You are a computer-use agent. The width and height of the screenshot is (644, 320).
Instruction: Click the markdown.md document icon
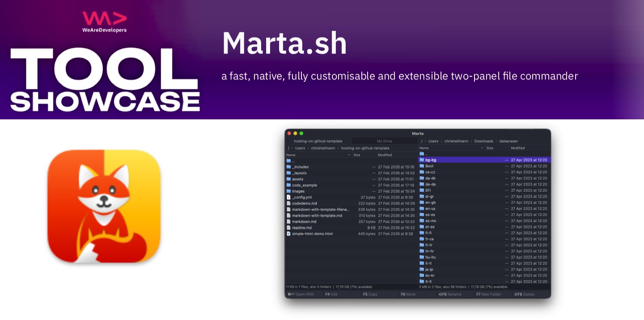288,221
